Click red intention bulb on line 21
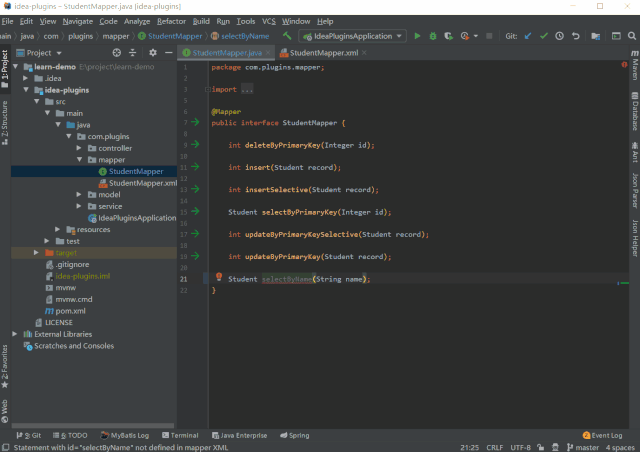640x452 pixels. [219, 277]
